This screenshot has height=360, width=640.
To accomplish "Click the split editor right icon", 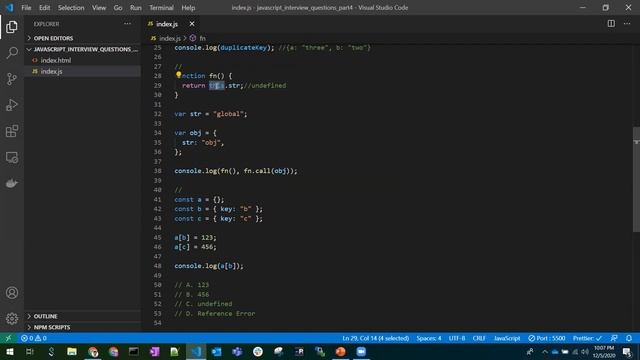I will 611,24.
